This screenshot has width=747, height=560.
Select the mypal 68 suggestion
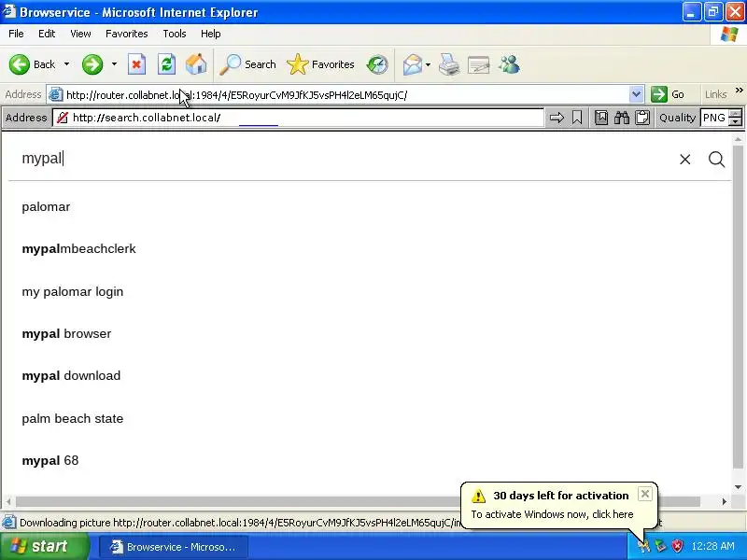[50, 460]
